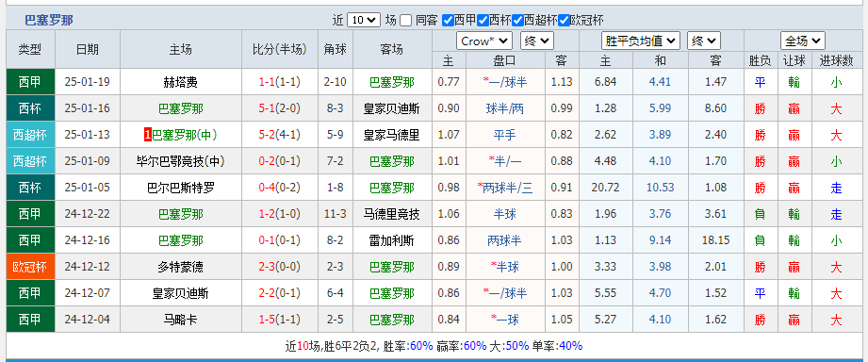
Task: Click away odds 8.60
Action: (715, 109)
